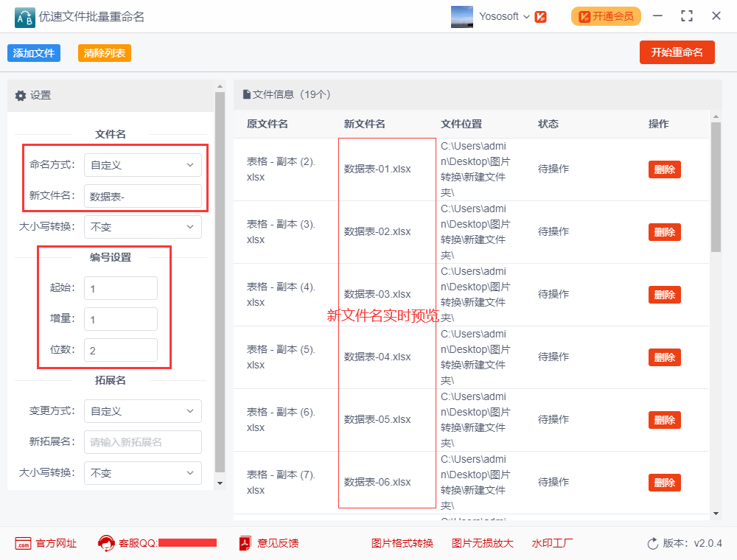Click the 开通会员 membership button
Image resolution: width=737 pixels, height=560 pixels.
click(606, 16)
